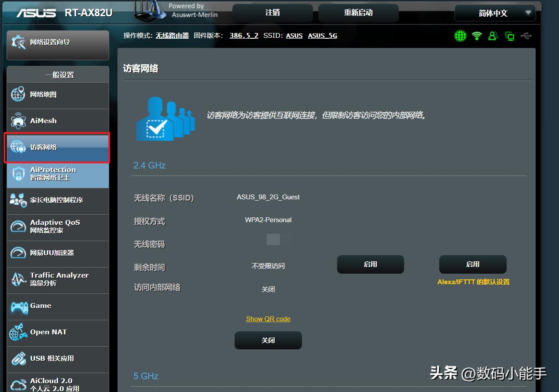This screenshot has width=559, height=392.
Task: Open 网易UU加速器 menu item
Action: (58, 254)
